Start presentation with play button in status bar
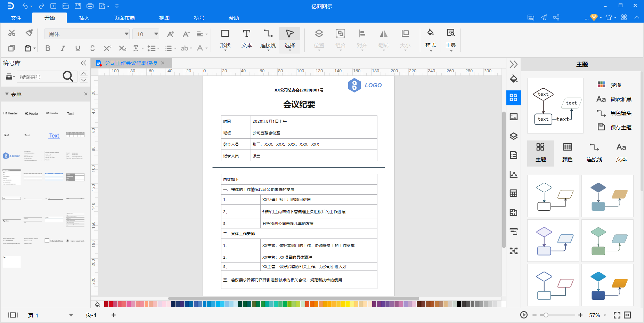 tap(524, 315)
